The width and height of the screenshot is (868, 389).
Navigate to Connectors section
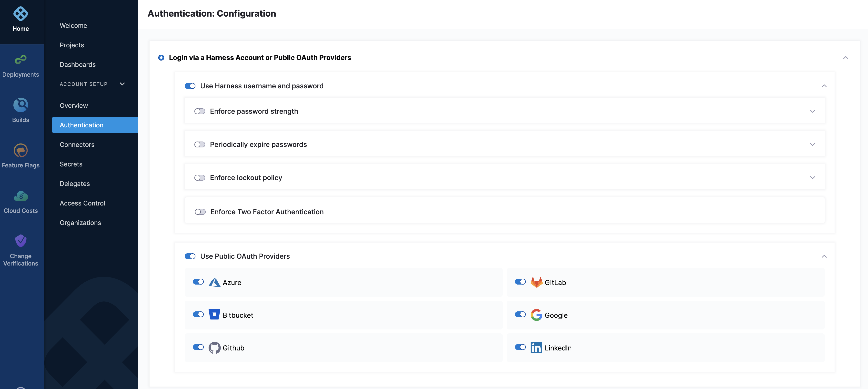(76, 145)
